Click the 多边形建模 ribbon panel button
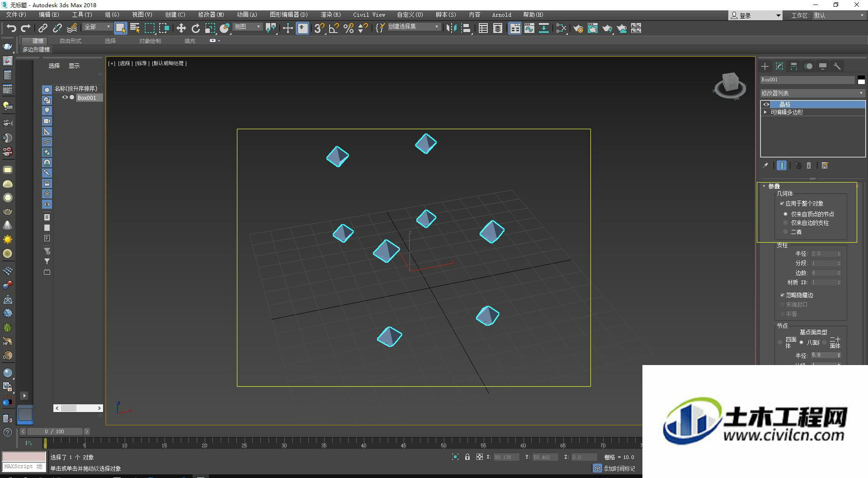This screenshot has width=868, height=478. [x=36, y=50]
